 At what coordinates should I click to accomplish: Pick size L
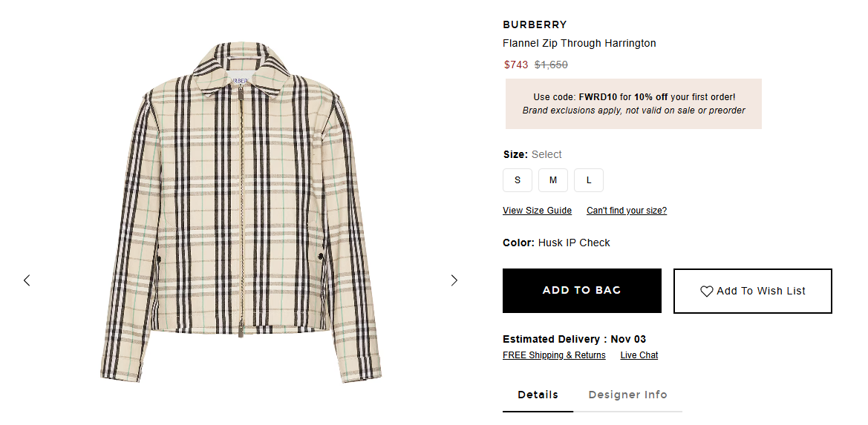click(589, 180)
